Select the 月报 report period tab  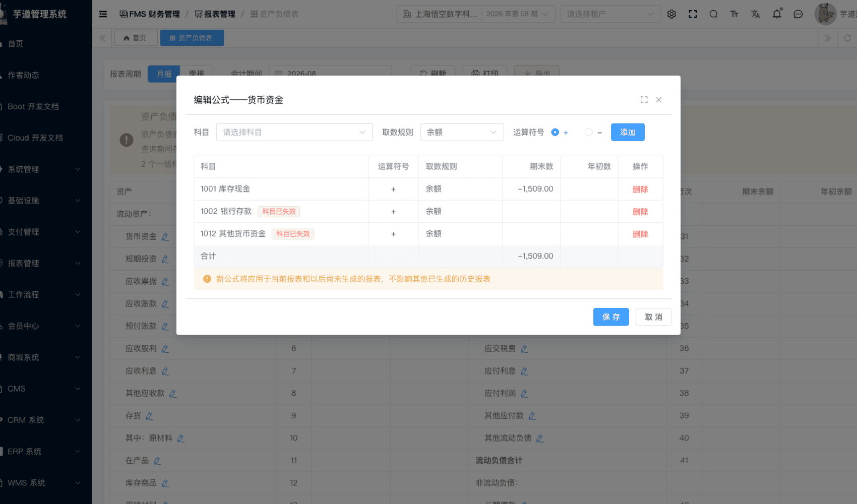click(x=164, y=74)
